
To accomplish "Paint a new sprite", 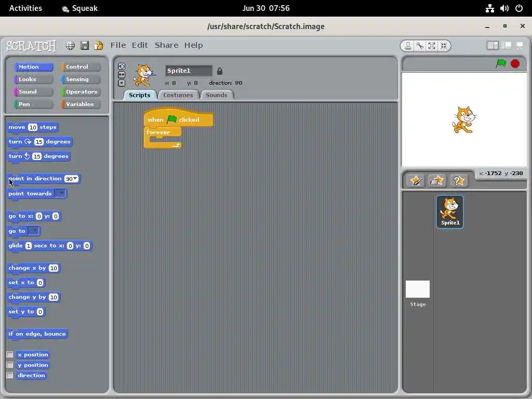I will click(416, 180).
